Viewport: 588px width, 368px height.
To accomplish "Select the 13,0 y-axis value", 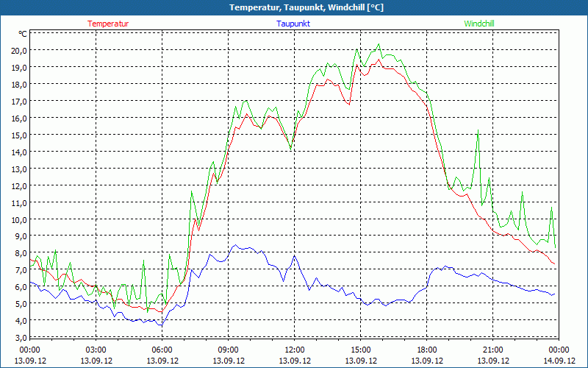I will click(x=19, y=169).
